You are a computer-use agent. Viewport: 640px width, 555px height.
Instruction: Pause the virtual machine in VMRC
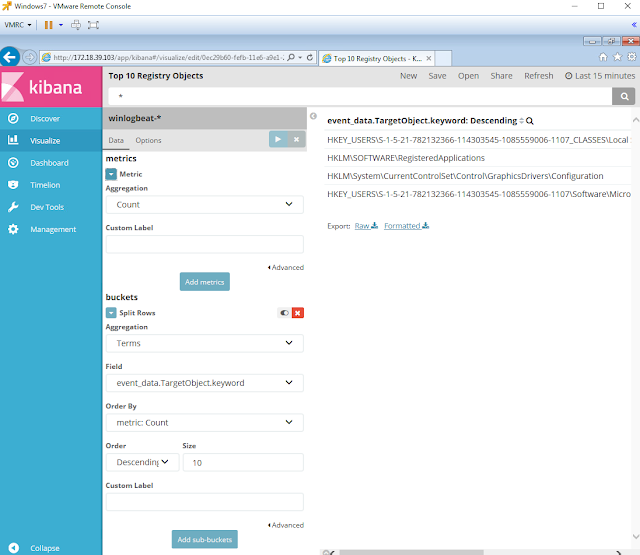48,25
